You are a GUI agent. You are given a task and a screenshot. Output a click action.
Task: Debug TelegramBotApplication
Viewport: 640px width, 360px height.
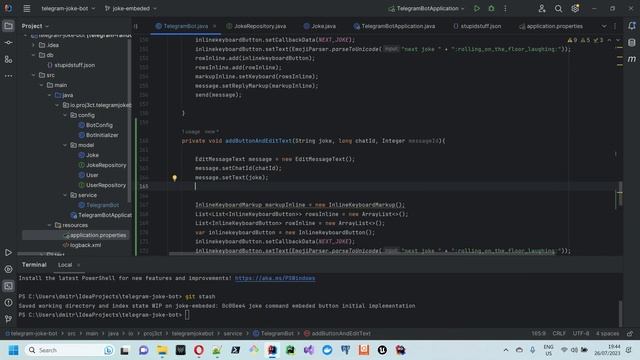click(x=491, y=8)
